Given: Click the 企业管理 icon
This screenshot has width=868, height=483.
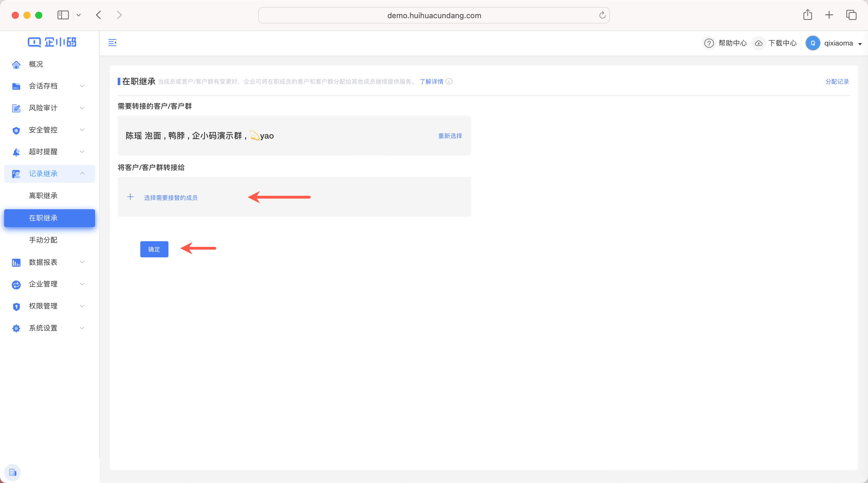Looking at the screenshot, I should click(x=16, y=284).
